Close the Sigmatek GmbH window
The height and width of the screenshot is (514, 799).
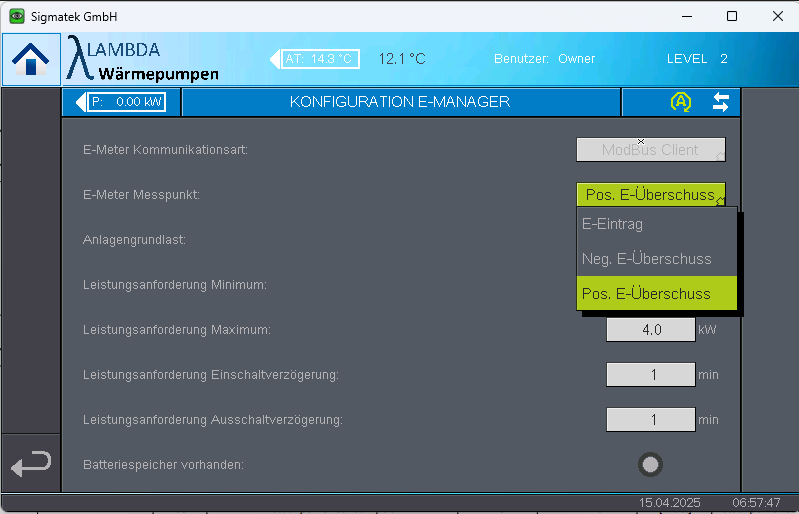(x=778, y=16)
